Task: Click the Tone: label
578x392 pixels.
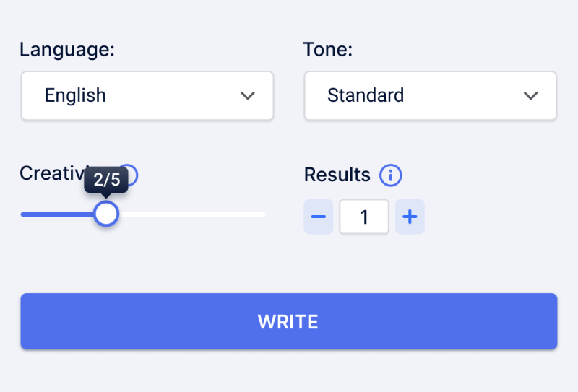Action: (328, 49)
